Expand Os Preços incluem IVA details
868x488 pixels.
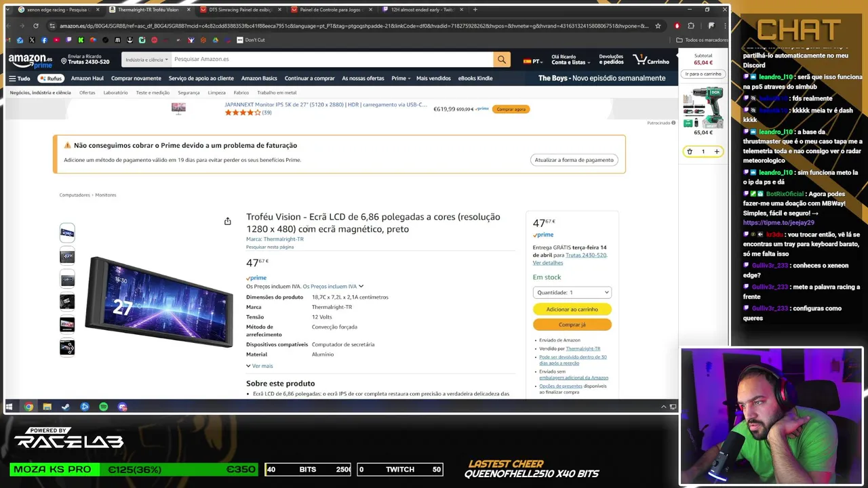click(333, 286)
